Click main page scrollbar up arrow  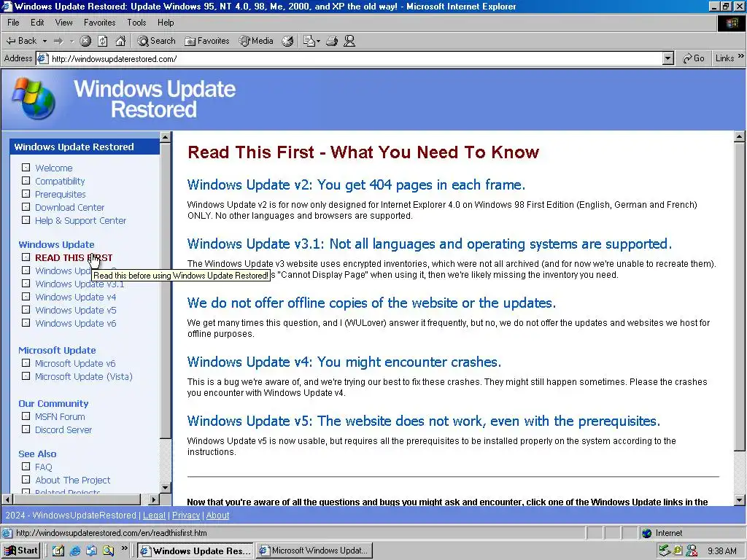[740, 137]
